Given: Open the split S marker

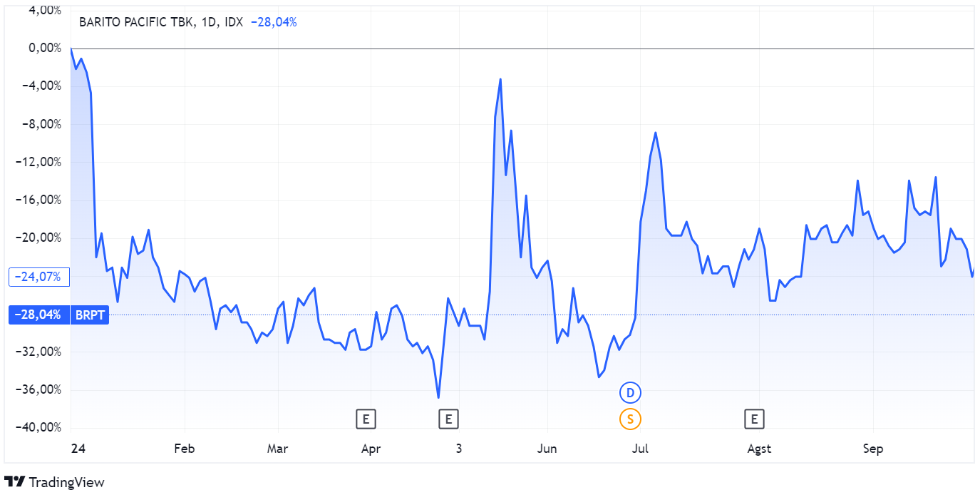Looking at the screenshot, I should click(630, 419).
